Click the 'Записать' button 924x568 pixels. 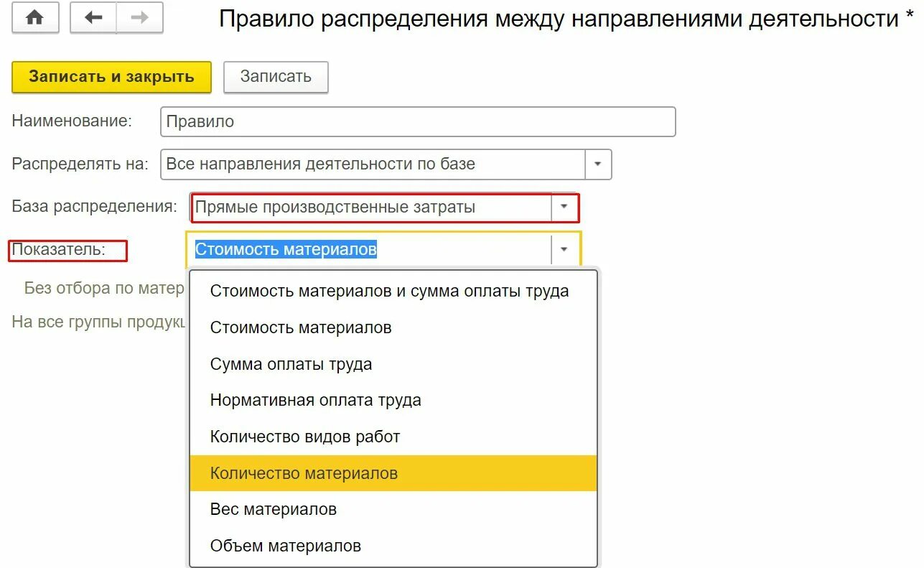coord(276,77)
